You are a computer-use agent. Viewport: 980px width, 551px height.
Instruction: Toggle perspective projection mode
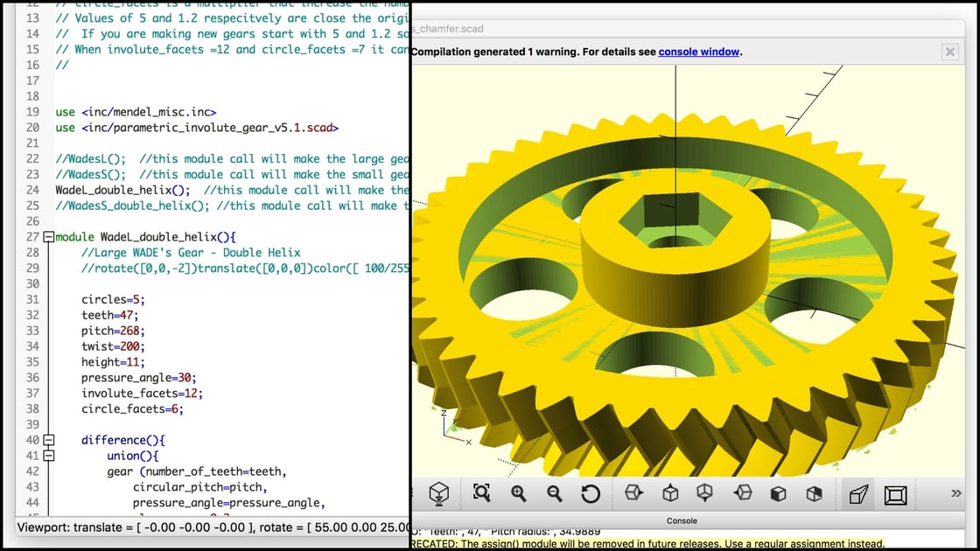pos(857,493)
